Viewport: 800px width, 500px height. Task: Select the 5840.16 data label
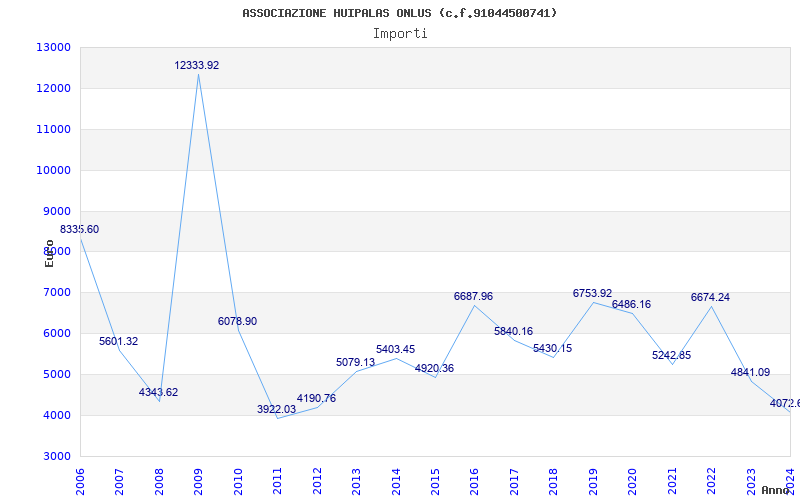[x=513, y=332]
